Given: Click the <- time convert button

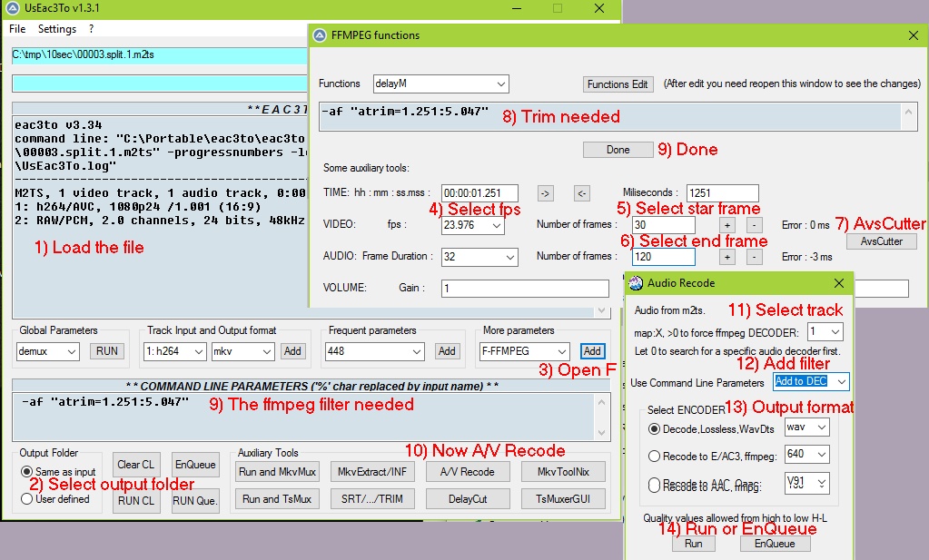Looking at the screenshot, I should point(582,193).
